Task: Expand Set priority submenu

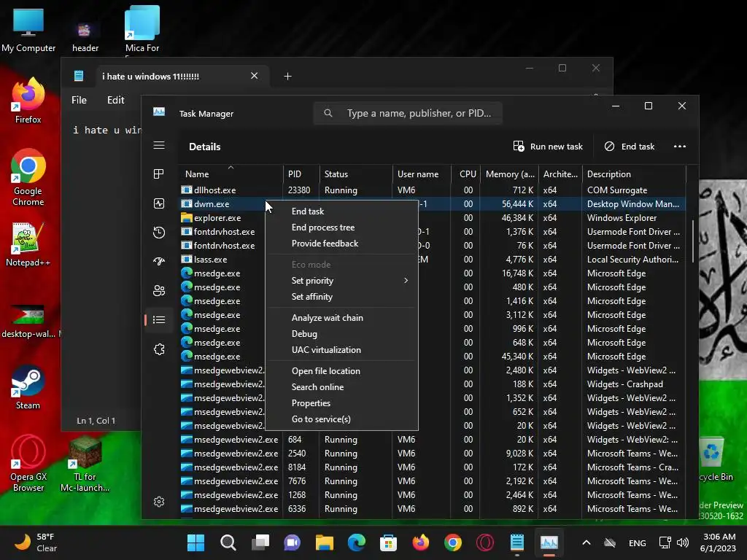Action: tap(341, 281)
